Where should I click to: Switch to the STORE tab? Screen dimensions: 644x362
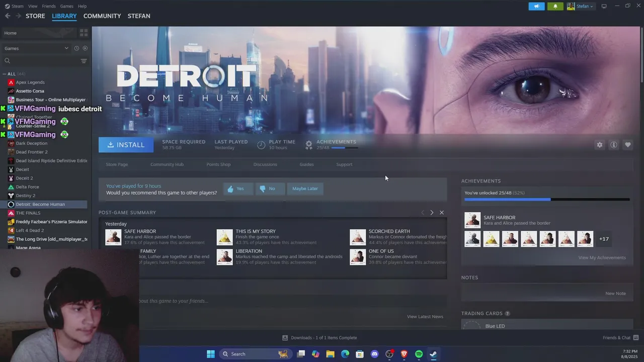click(35, 16)
